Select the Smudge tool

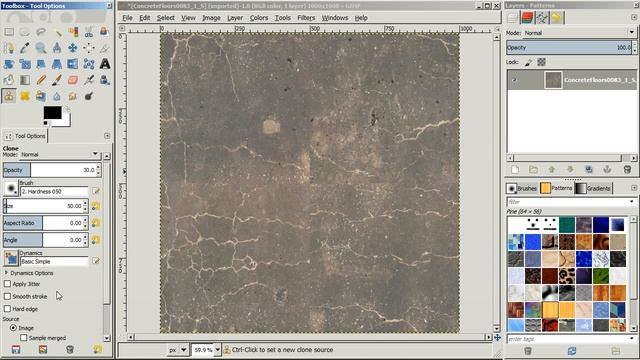[x=73, y=96]
